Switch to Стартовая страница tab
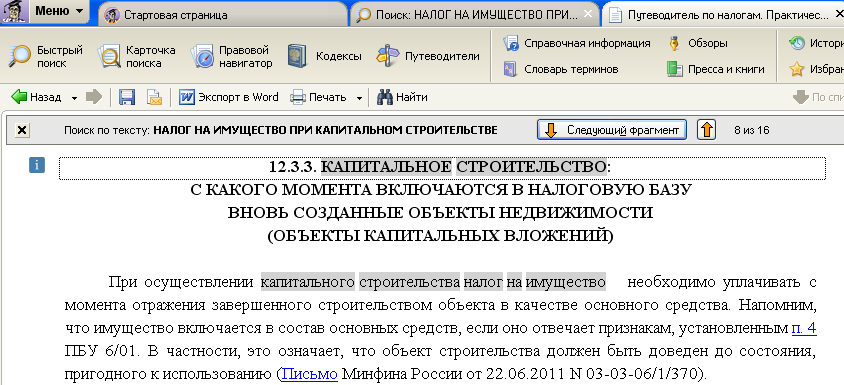Viewport: 844px width, 385px height. coord(223,15)
